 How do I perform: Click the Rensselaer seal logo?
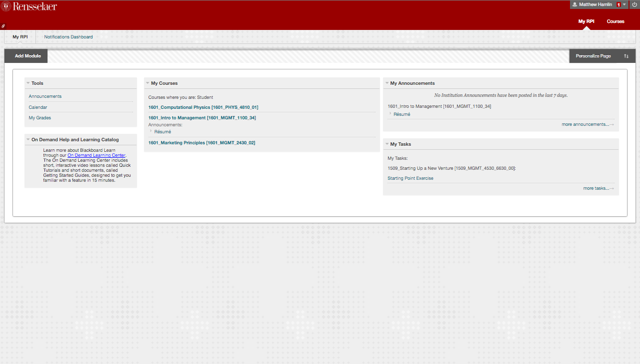point(6,6)
